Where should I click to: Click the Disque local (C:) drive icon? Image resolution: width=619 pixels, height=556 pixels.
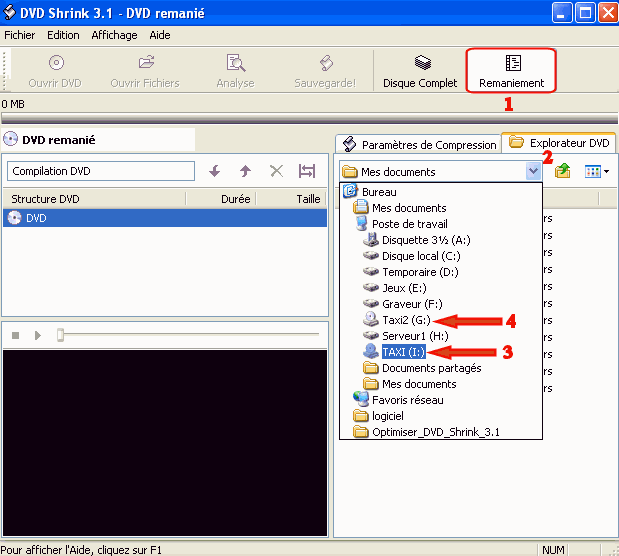coord(371,256)
